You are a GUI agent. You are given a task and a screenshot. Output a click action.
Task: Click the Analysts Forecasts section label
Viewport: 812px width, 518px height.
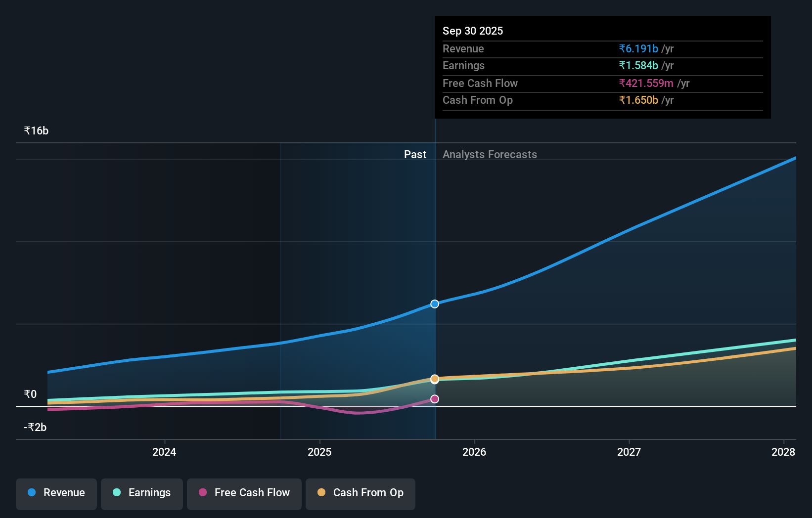click(x=490, y=154)
